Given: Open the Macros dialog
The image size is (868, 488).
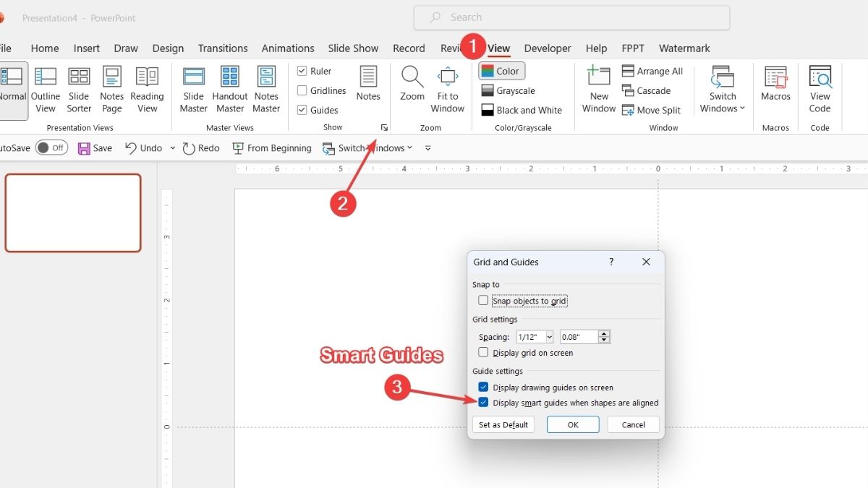Looking at the screenshot, I should point(776,84).
